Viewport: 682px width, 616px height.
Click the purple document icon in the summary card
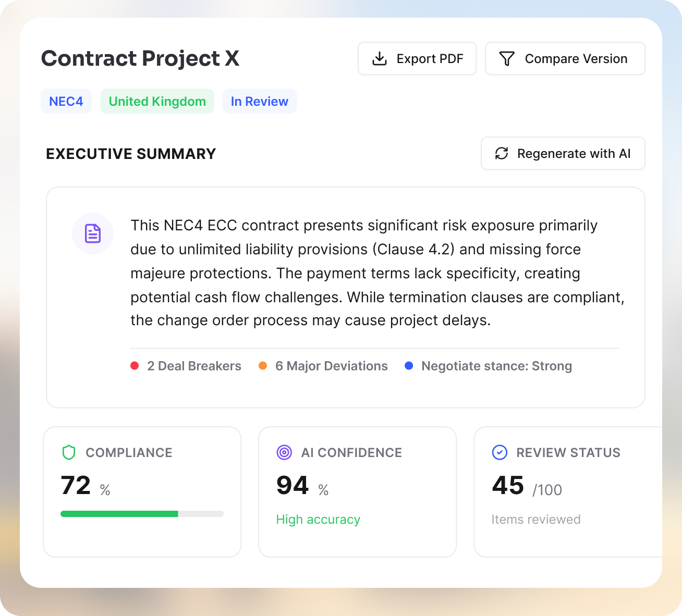click(93, 233)
